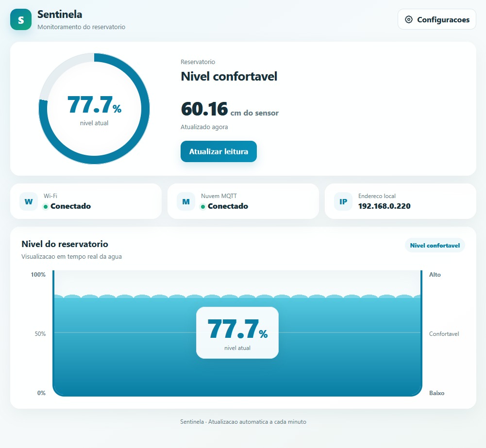Click the 0% axis label
This screenshot has height=448, width=486.
(41, 393)
